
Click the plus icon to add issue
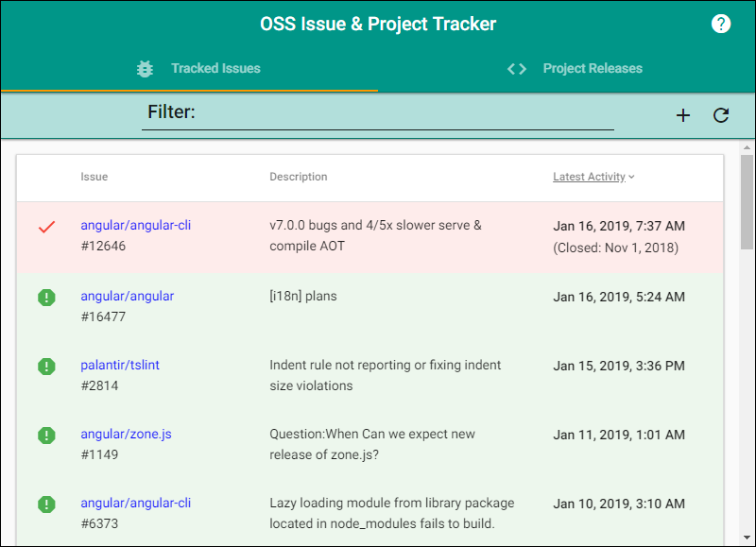click(682, 115)
